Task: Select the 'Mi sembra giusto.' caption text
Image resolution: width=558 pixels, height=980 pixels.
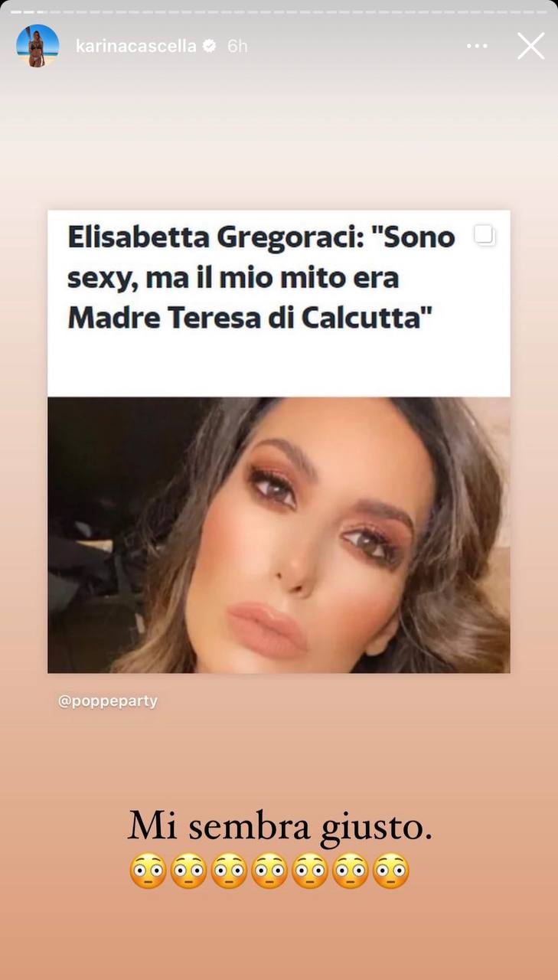Action: point(279,827)
